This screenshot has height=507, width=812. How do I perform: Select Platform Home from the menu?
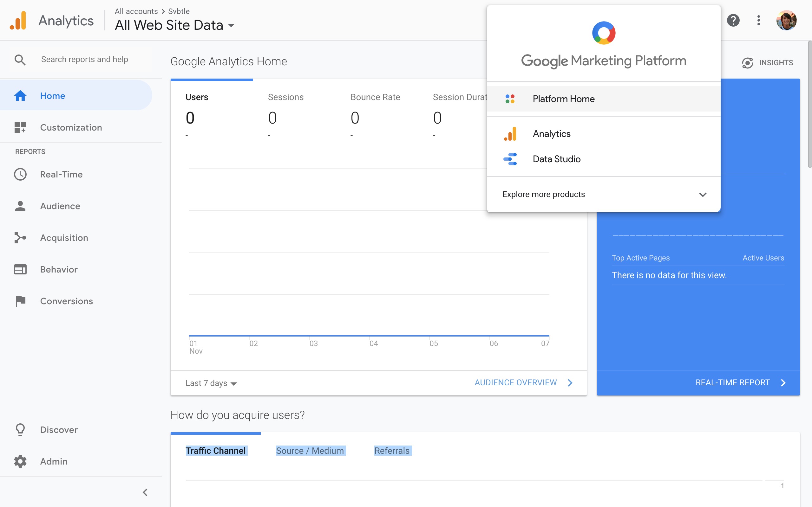coord(563,99)
